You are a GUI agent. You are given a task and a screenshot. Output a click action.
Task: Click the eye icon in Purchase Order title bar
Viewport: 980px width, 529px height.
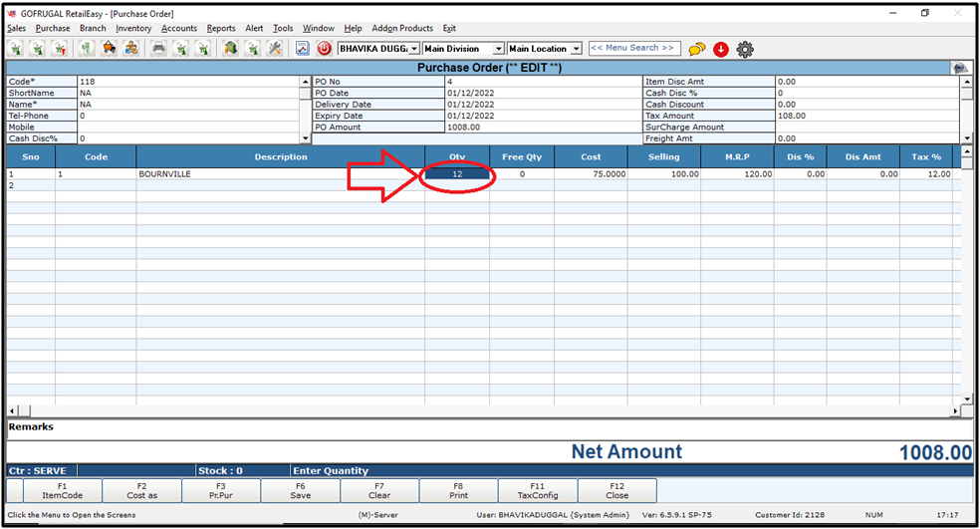click(959, 68)
